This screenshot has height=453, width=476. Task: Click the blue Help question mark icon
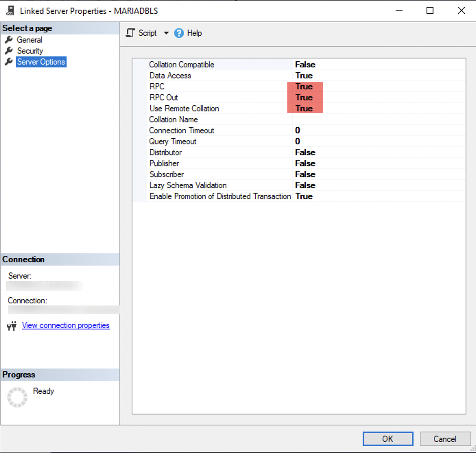(179, 33)
